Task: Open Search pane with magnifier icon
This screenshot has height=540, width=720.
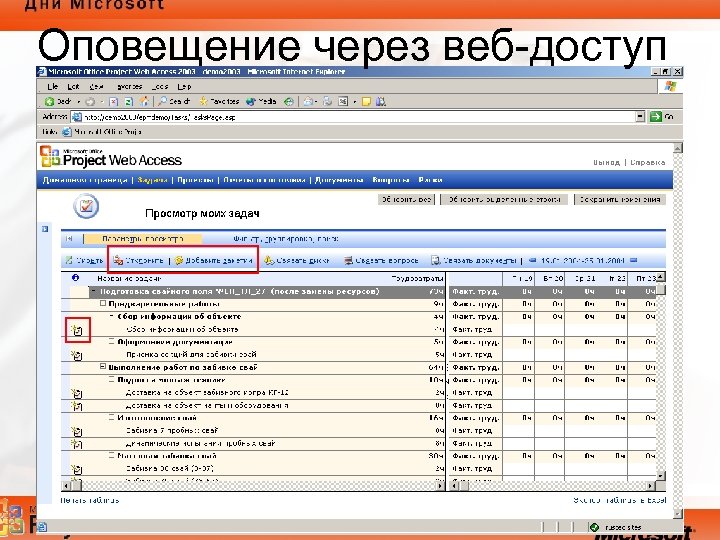Action: tap(162, 101)
